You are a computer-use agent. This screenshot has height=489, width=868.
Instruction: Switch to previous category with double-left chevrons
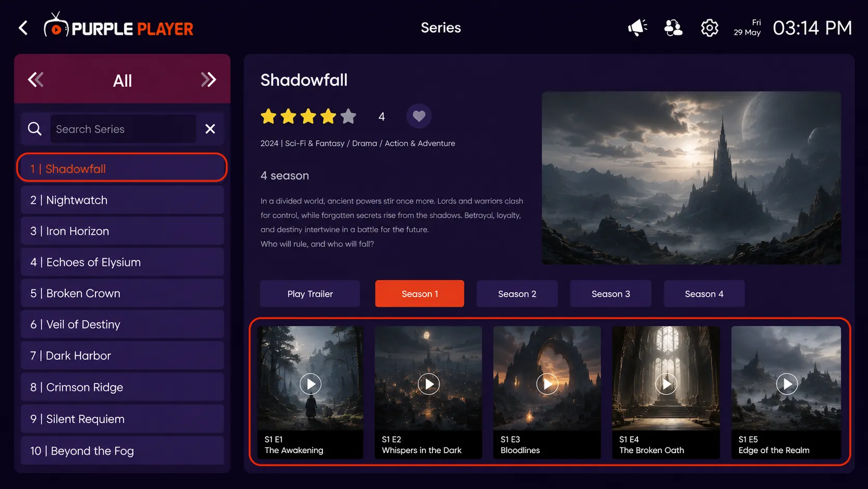pyautogui.click(x=36, y=80)
